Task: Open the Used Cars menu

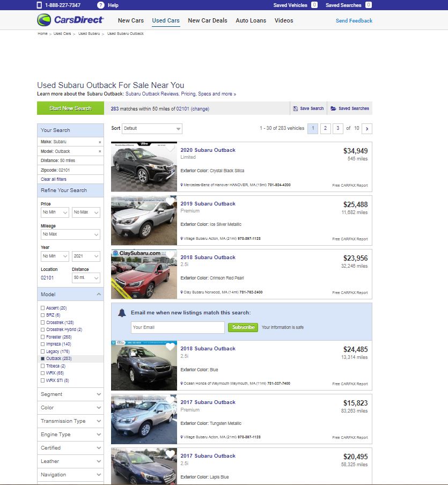Action: (166, 20)
